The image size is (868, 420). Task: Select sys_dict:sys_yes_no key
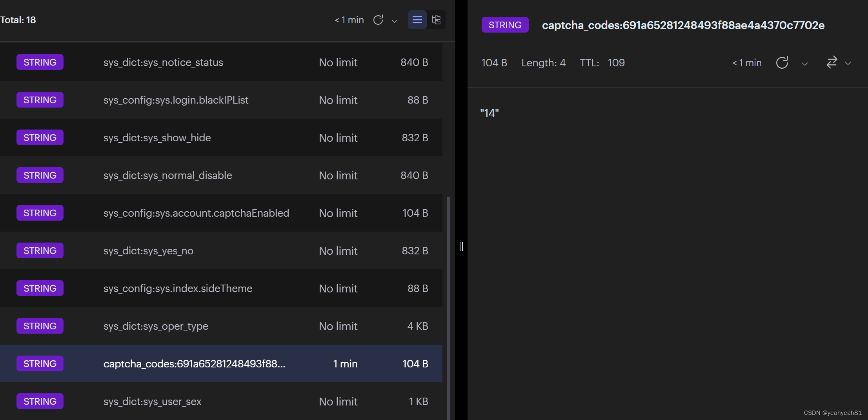[x=221, y=250]
